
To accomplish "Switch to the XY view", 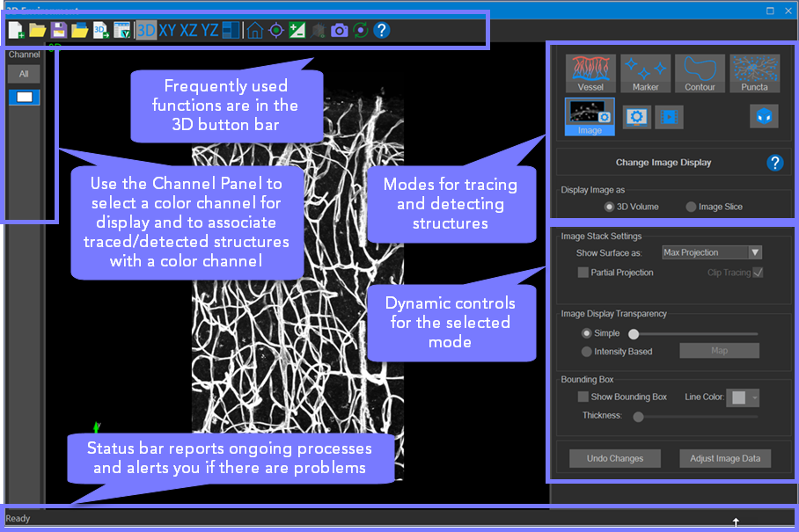I will pos(167,31).
